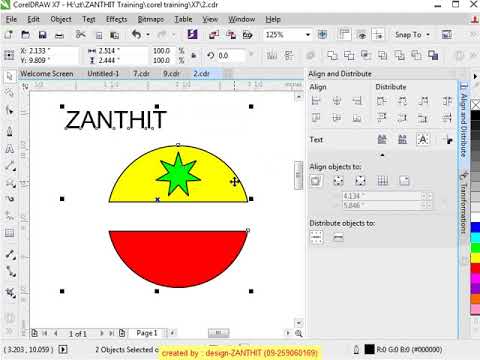Expand the docker panel flyout arrow
The image size is (480, 360).
475,76
